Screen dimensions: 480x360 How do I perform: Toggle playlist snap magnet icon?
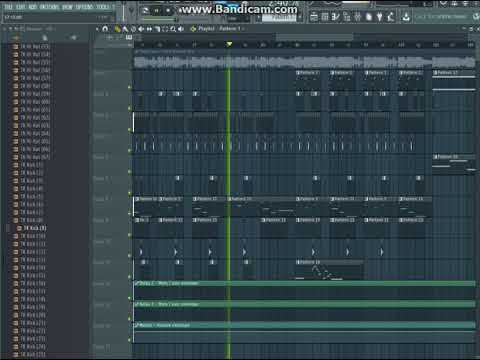pyautogui.click(x=105, y=29)
